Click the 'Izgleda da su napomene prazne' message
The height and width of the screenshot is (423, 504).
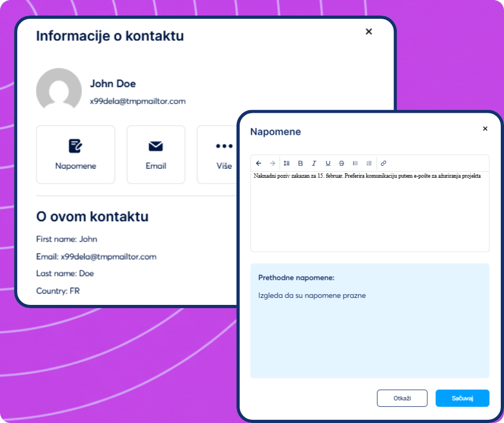coord(312,296)
